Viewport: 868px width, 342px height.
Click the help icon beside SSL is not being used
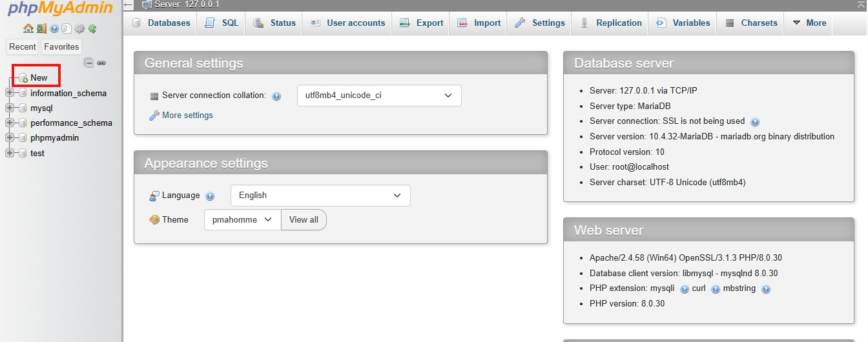(x=755, y=122)
